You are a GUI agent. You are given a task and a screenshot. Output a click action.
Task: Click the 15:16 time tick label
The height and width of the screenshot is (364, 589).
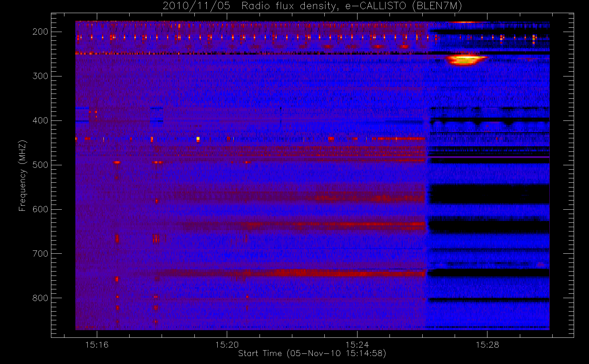point(97,345)
